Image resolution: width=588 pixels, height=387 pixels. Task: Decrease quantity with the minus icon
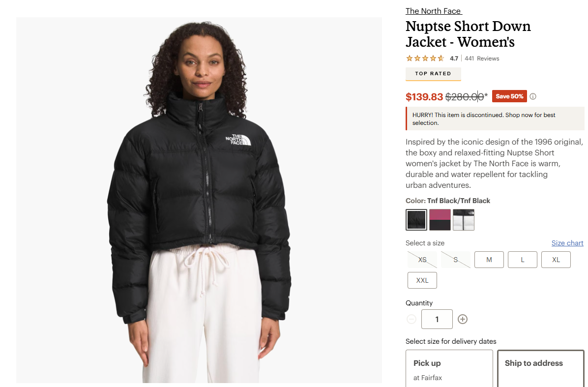coord(412,319)
